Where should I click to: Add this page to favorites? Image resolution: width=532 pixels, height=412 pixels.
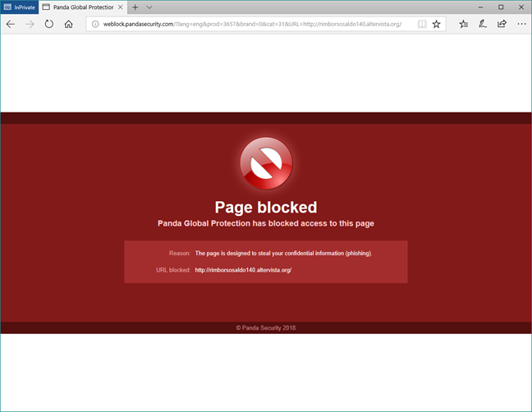tap(436, 24)
